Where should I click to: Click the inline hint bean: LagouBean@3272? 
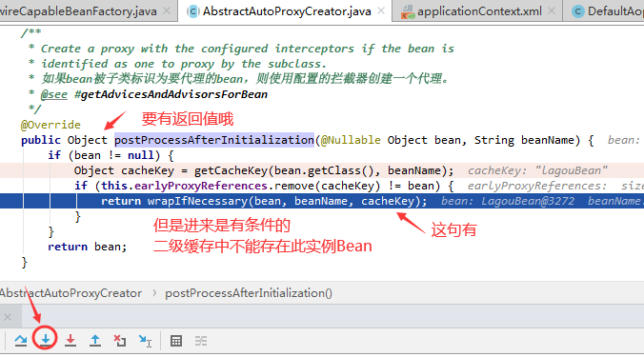tap(508, 201)
